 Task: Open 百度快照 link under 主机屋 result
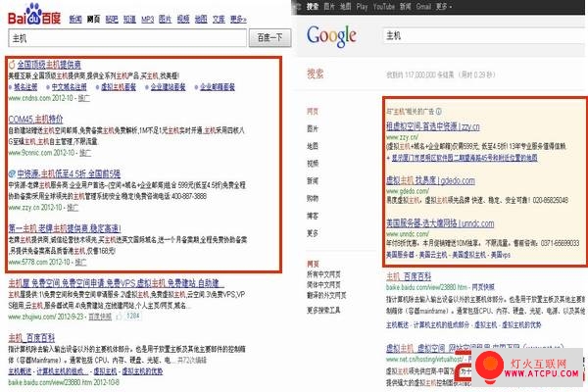(100, 317)
